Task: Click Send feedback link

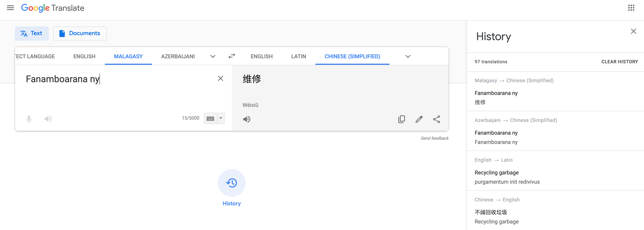Action: 434,138
